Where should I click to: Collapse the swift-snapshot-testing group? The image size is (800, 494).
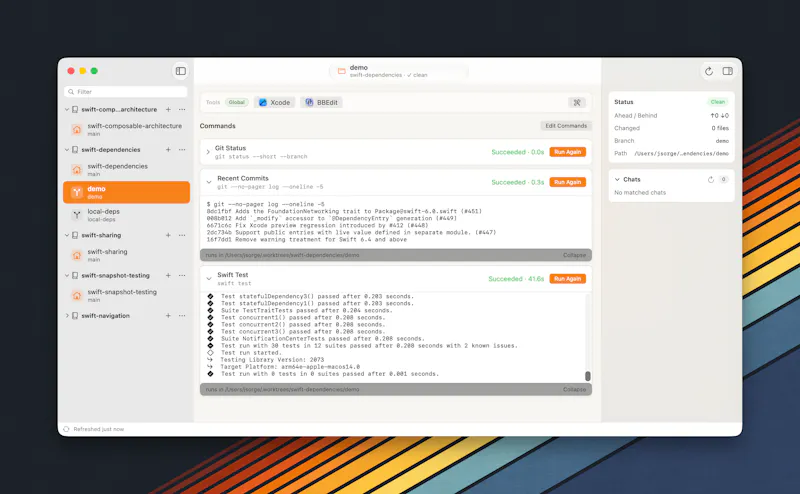tap(67, 276)
